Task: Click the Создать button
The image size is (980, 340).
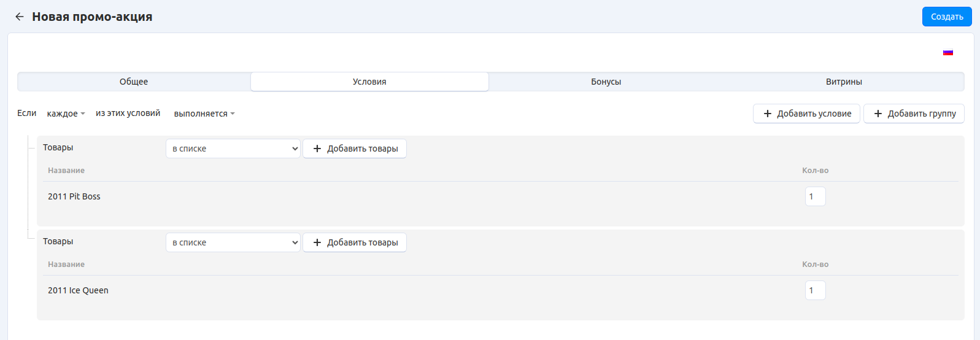Action: pyautogui.click(x=946, y=17)
